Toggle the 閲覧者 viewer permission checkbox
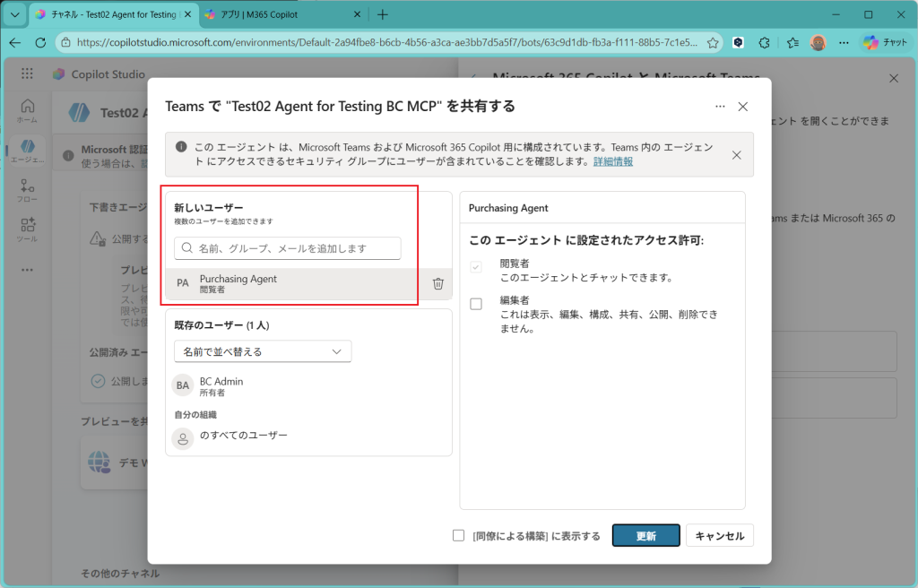Screen dimensions: 918x588 (x=476, y=267)
